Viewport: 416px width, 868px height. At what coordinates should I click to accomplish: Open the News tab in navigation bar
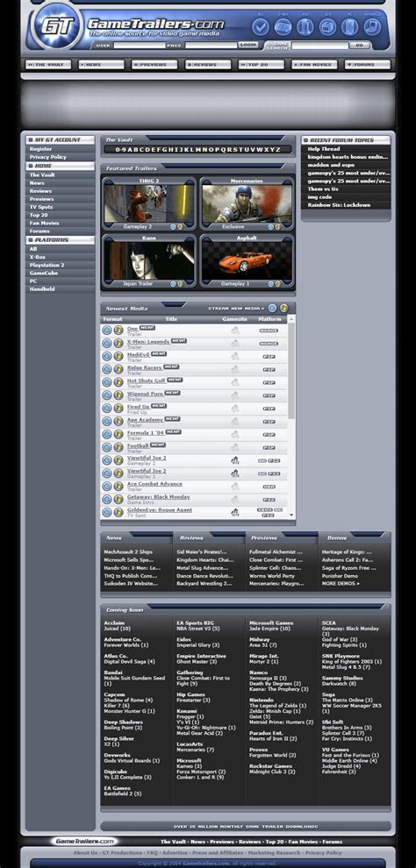[102, 65]
